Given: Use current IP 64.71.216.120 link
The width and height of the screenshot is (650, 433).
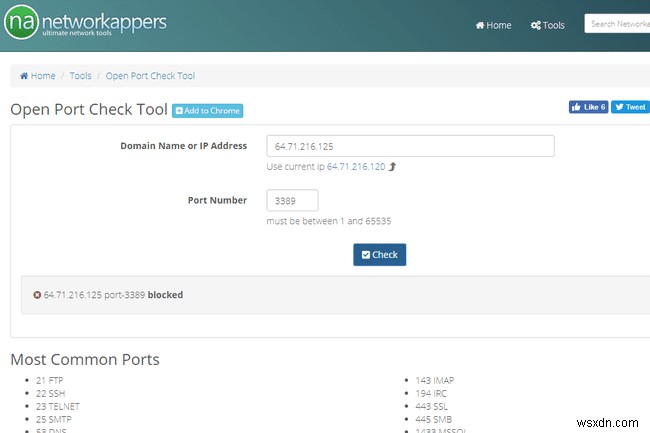Looking at the screenshot, I should 355,166.
